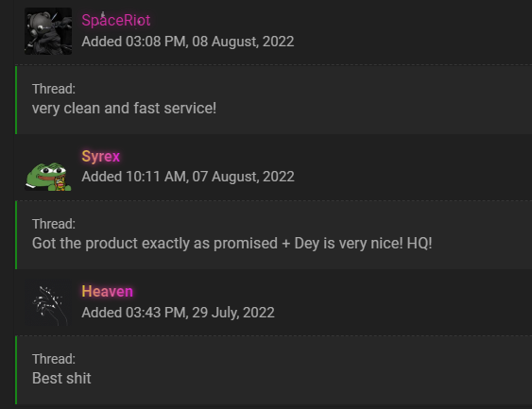Click the Syrex username link
The height and width of the screenshot is (409, 532).
(x=101, y=157)
